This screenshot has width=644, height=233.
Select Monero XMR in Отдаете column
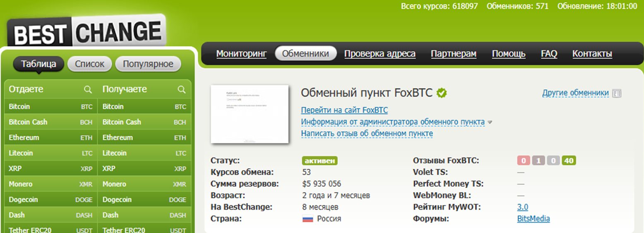click(50, 184)
